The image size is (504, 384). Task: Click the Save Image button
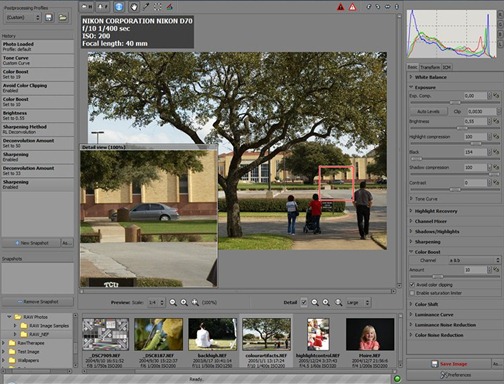point(449,364)
